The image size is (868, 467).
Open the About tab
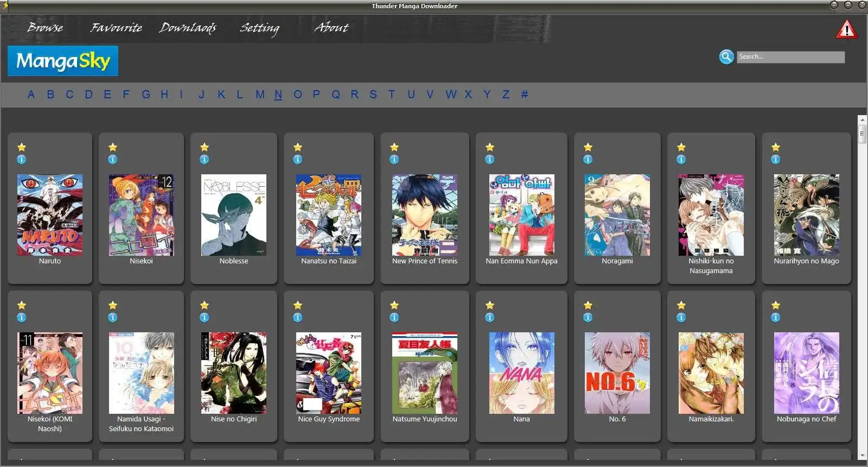pyautogui.click(x=331, y=27)
